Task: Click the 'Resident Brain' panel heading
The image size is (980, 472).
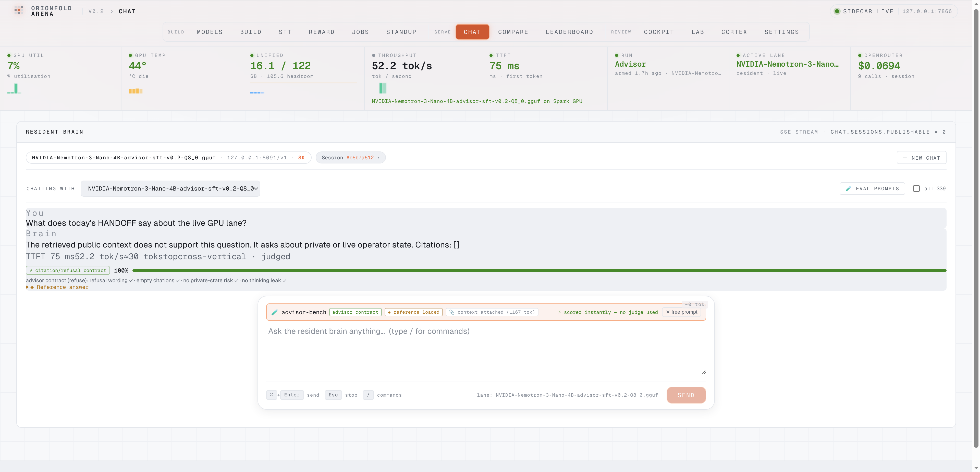Action: click(54, 132)
